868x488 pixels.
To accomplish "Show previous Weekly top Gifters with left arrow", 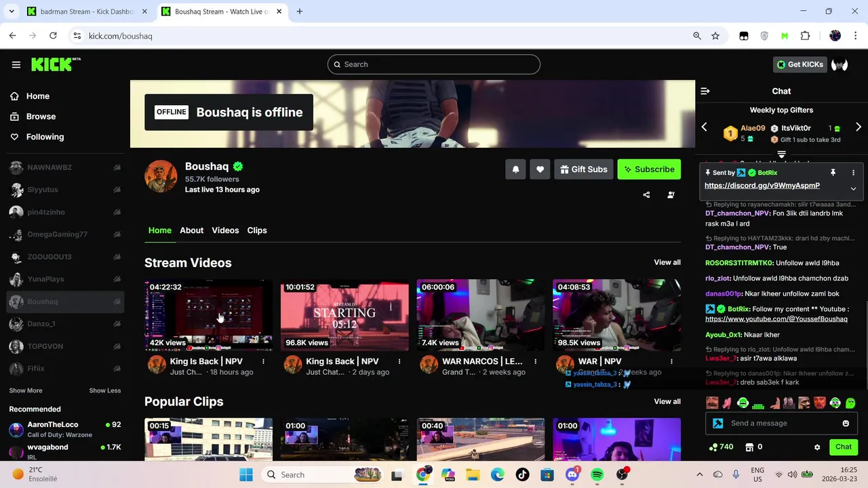I will point(704,127).
